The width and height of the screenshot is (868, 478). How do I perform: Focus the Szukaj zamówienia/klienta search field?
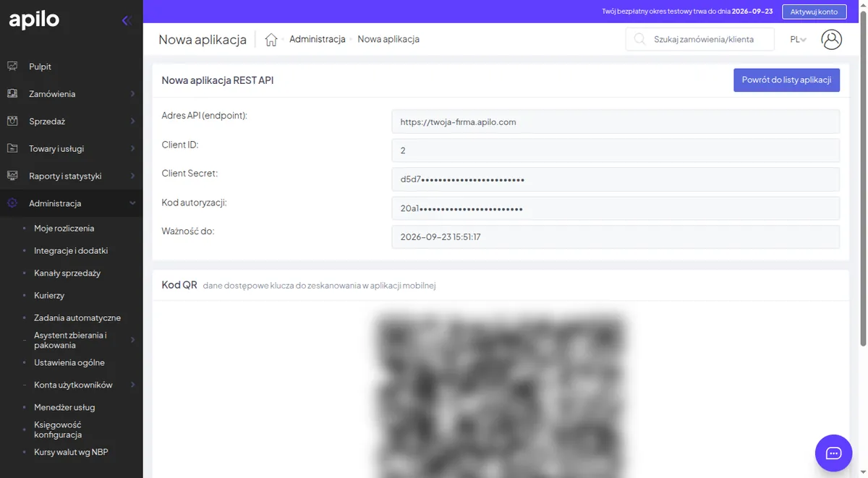click(x=699, y=39)
